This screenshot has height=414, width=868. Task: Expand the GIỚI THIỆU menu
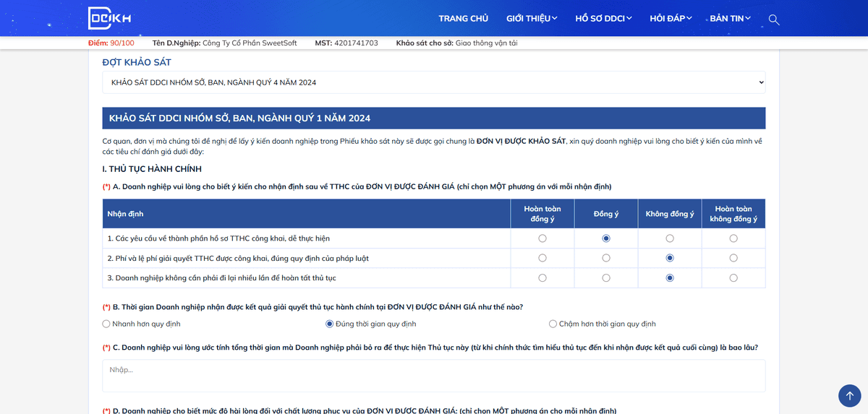532,19
